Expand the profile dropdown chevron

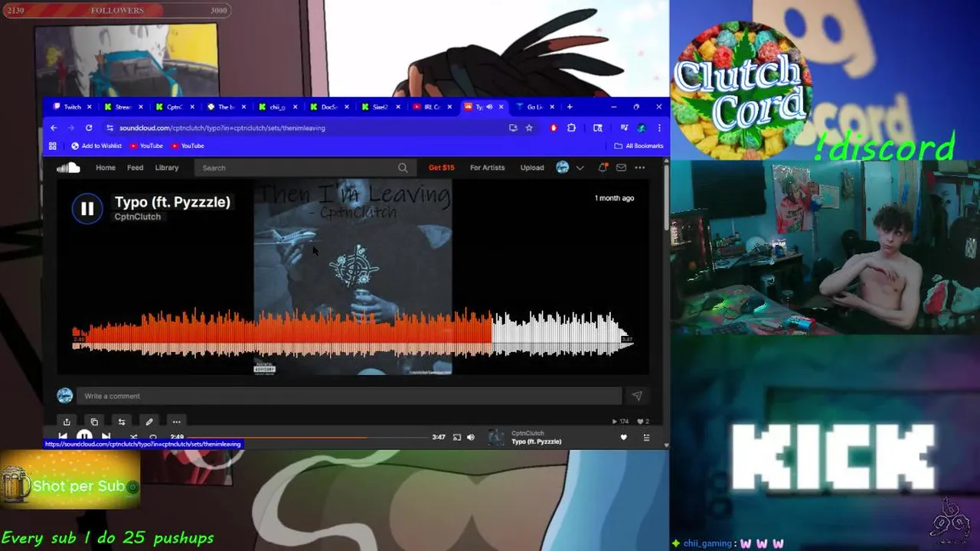click(580, 168)
